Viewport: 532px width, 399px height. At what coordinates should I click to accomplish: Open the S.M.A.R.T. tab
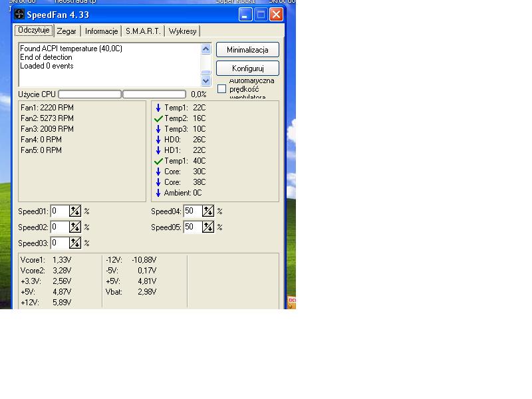pyautogui.click(x=142, y=31)
